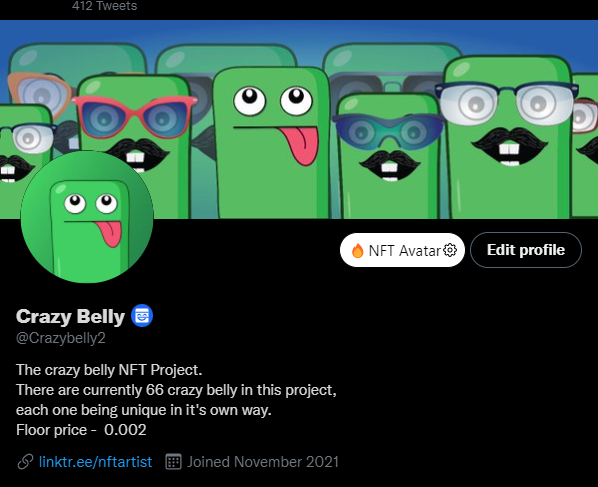Viewport: 598px width, 487px height.
Task: Open the NFT Avatar button
Action: 402,250
